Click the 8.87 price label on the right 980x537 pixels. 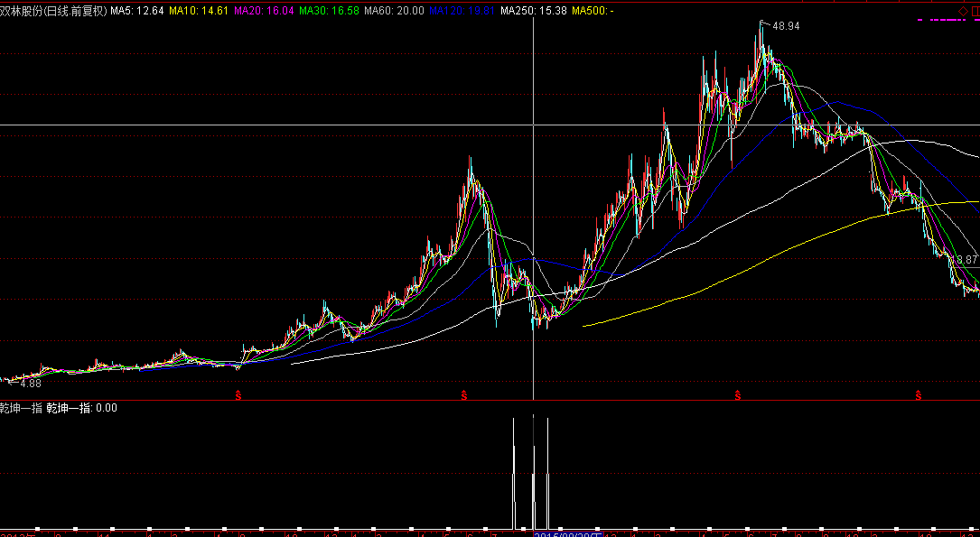[965, 260]
